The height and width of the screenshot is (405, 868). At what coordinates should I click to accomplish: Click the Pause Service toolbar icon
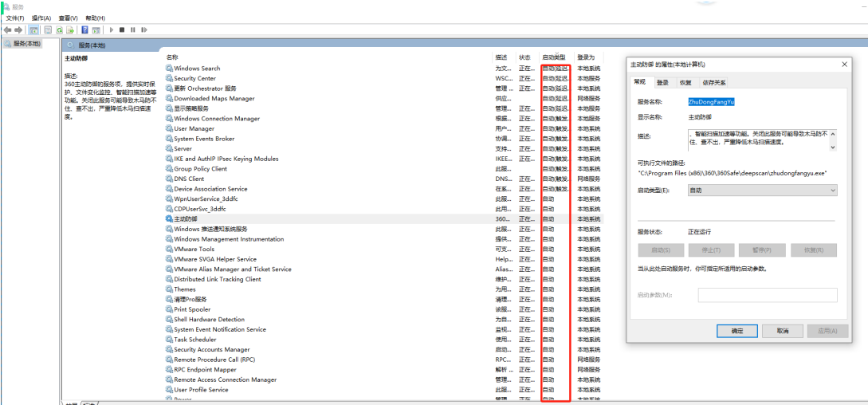133,30
